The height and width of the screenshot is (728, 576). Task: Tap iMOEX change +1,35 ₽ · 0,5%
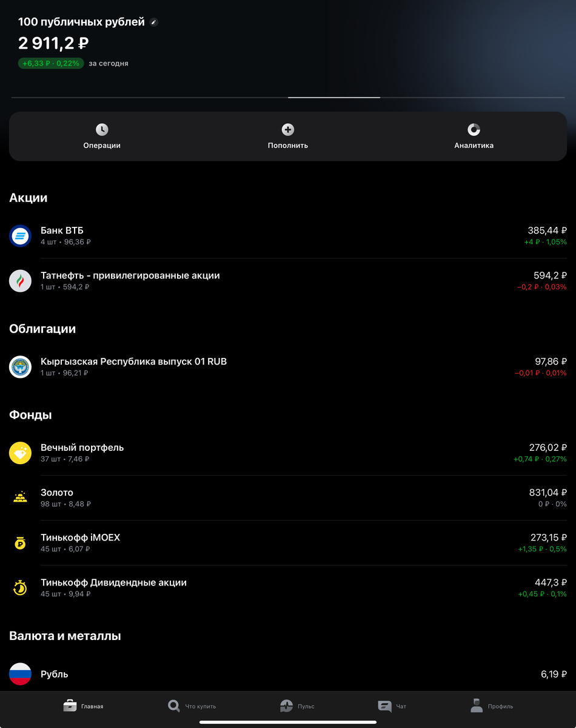(542, 549)
